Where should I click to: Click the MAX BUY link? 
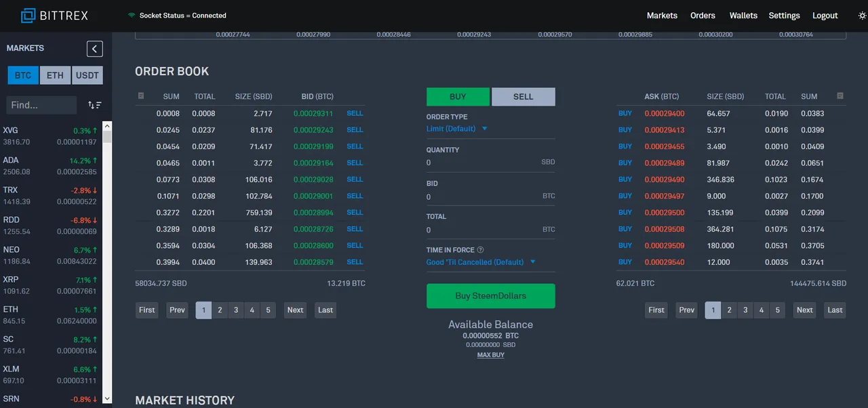(x=491, y=355)
